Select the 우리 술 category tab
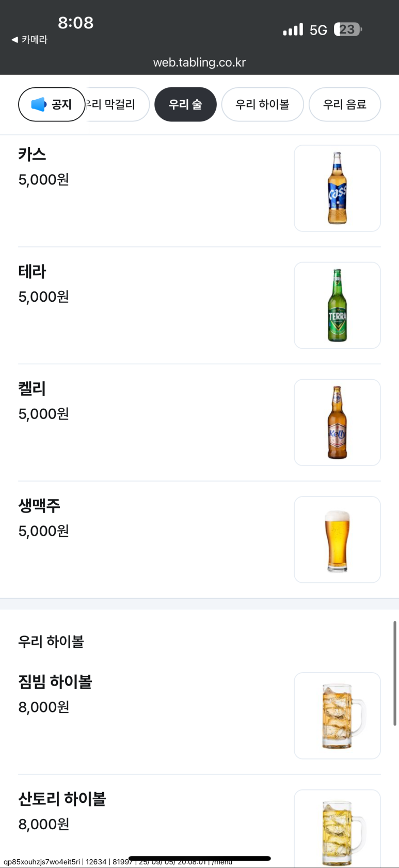The height and width of the screenshot is (868, 399). pyautogui.click(x=185, y=104)
